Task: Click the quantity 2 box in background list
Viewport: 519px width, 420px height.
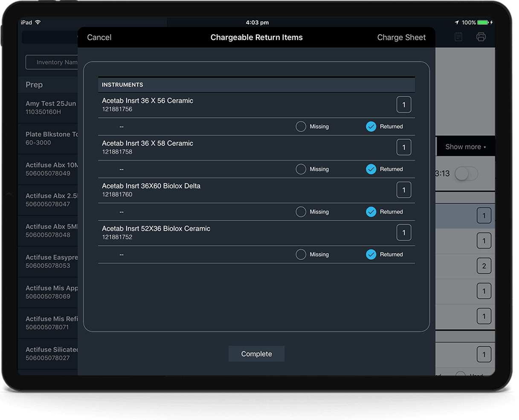Action: tap(484, 266)
